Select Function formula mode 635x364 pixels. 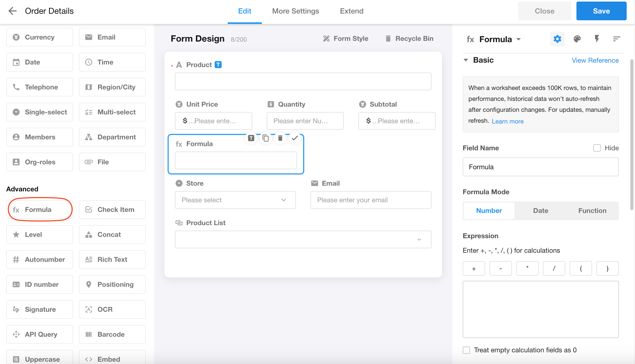point(592,211)
